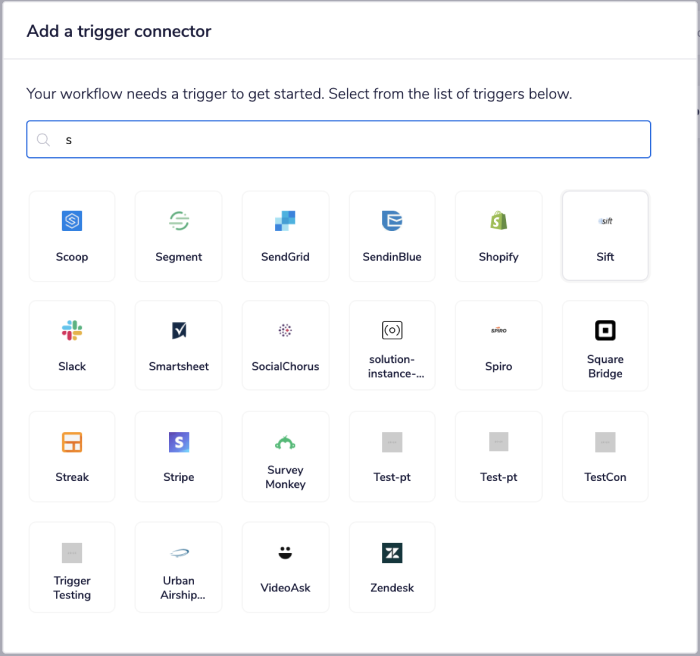Click the Shopify shopping bag icon

point(498,222)
